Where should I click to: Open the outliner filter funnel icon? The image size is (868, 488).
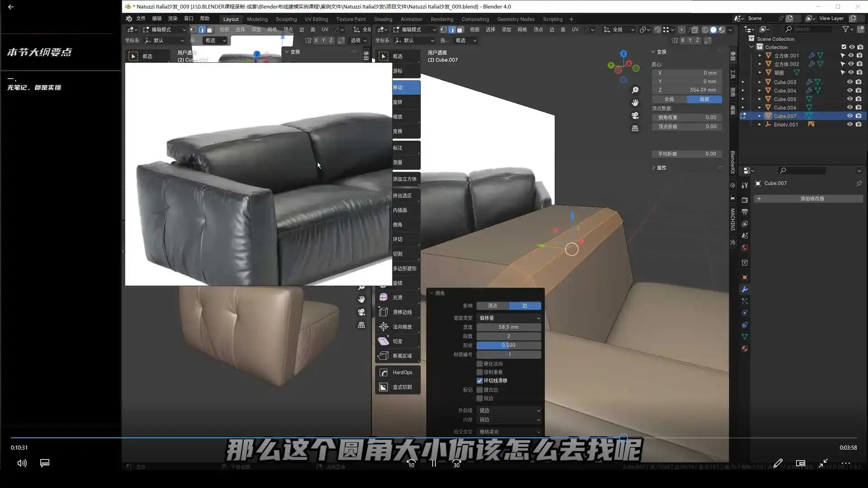coord(846,29)
